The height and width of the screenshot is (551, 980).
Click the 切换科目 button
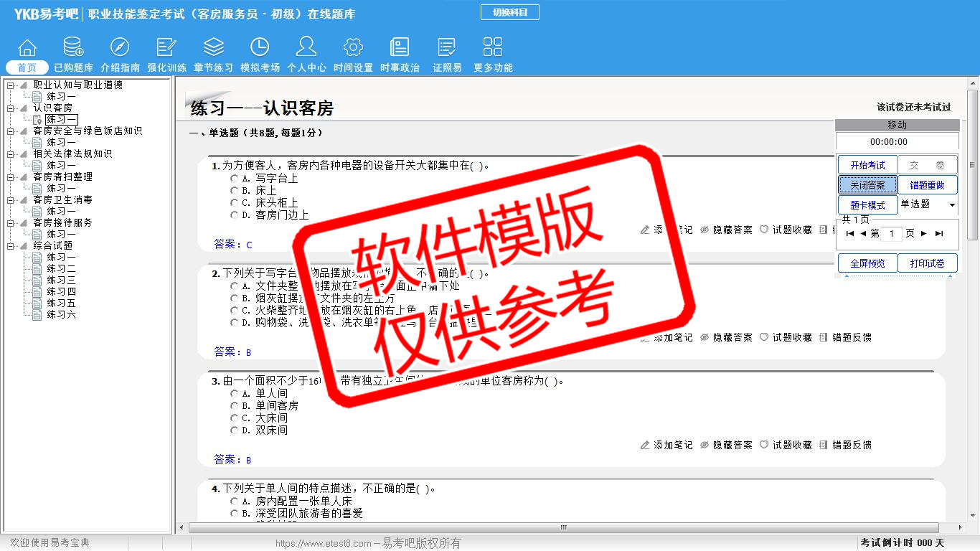[509, 12]
